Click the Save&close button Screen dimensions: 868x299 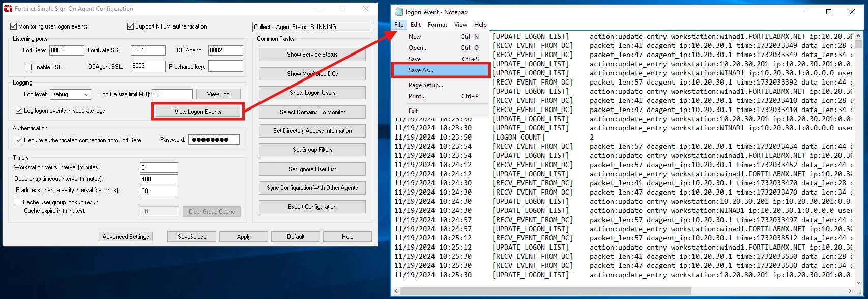tap(192, 237)
